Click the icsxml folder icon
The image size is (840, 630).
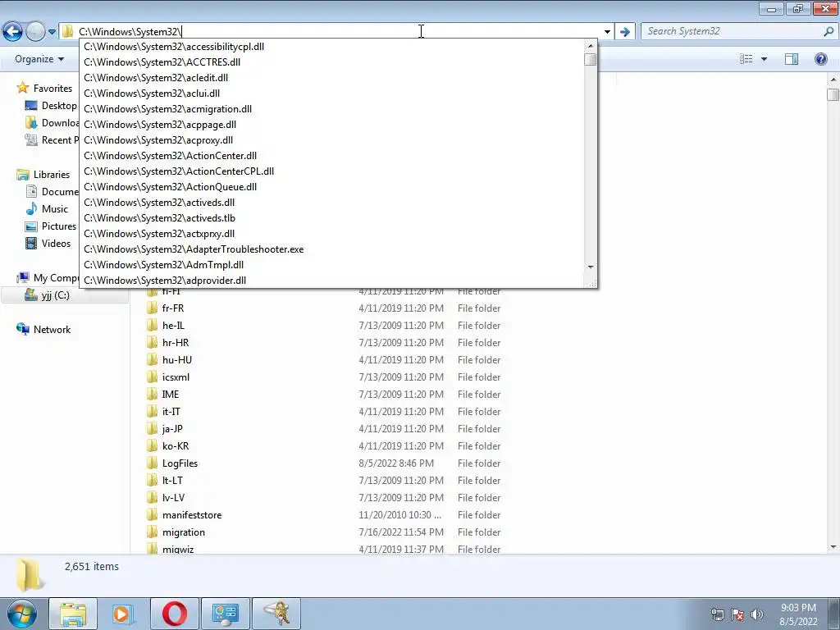click(153, 377)
